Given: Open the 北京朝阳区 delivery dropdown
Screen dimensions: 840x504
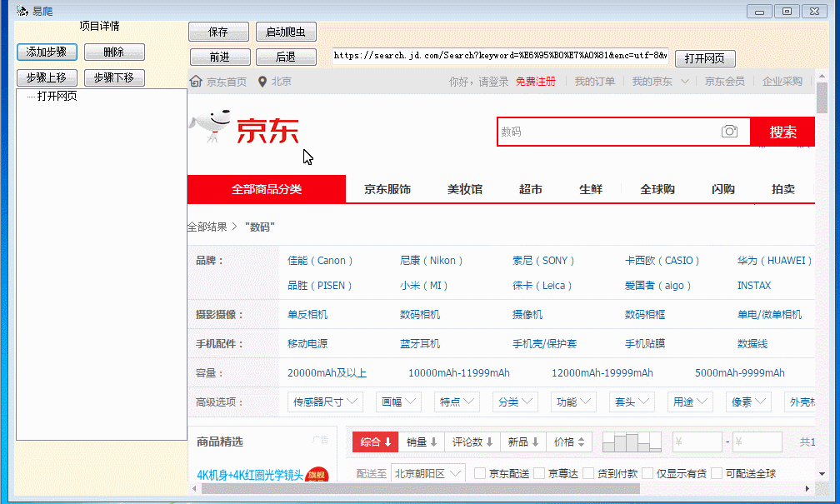Looking at the screenshot, I should (428, 473).
